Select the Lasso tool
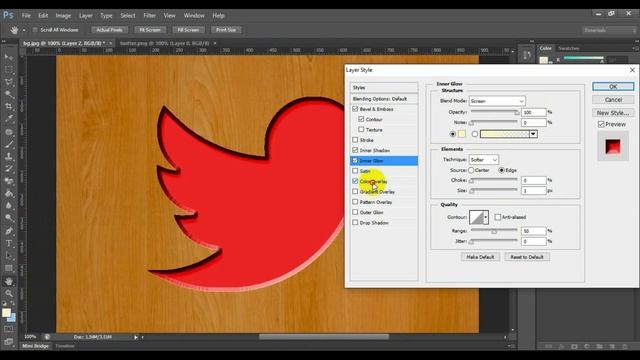The width and height of the screenshot is (640, 360). coord(9,82)
